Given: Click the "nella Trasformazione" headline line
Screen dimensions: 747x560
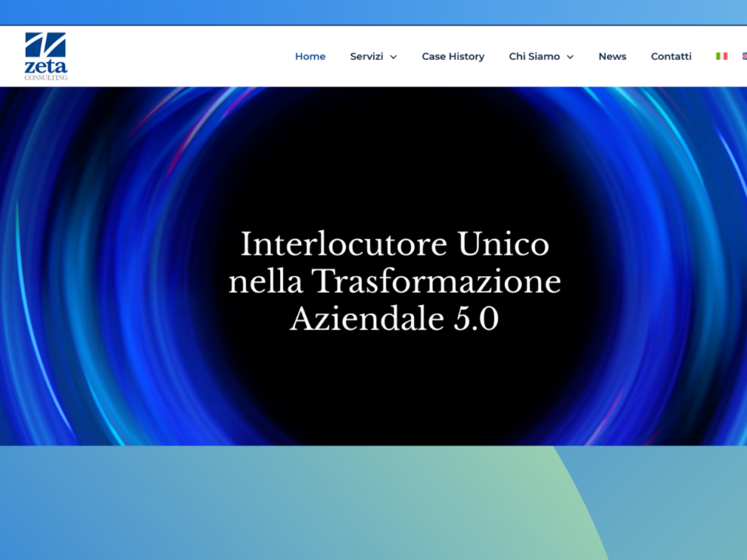Looking at the screenshot, I should pyautogui.click(x=395, y=282).
